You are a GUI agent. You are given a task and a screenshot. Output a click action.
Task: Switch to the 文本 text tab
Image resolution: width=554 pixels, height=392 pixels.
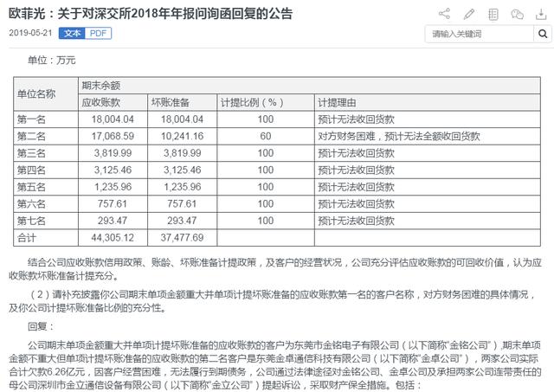(x=73, y=32)
